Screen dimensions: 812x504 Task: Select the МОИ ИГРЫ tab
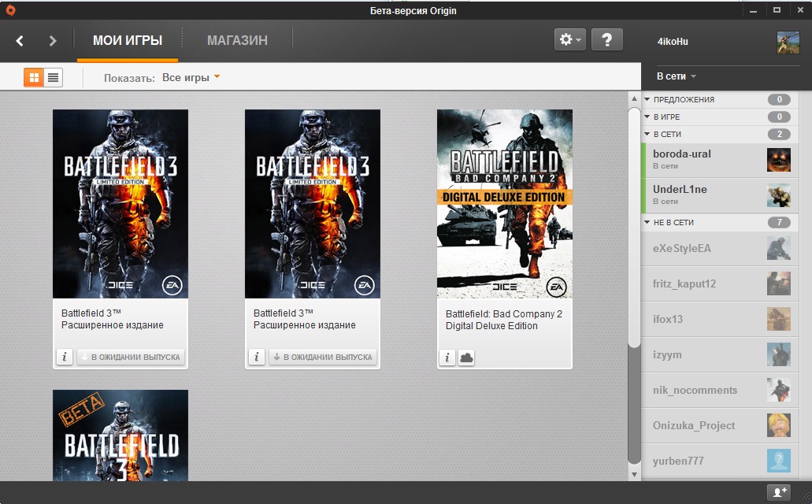coord(128,40)
